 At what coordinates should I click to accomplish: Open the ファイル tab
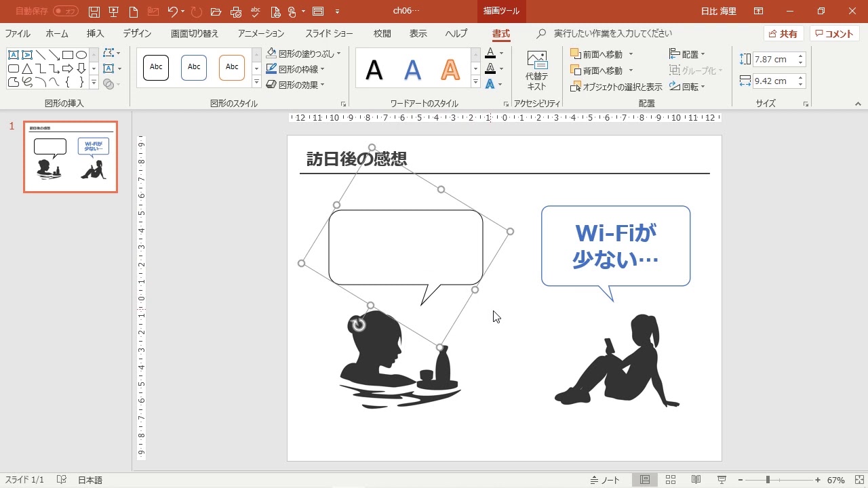[x=18, y=34]
